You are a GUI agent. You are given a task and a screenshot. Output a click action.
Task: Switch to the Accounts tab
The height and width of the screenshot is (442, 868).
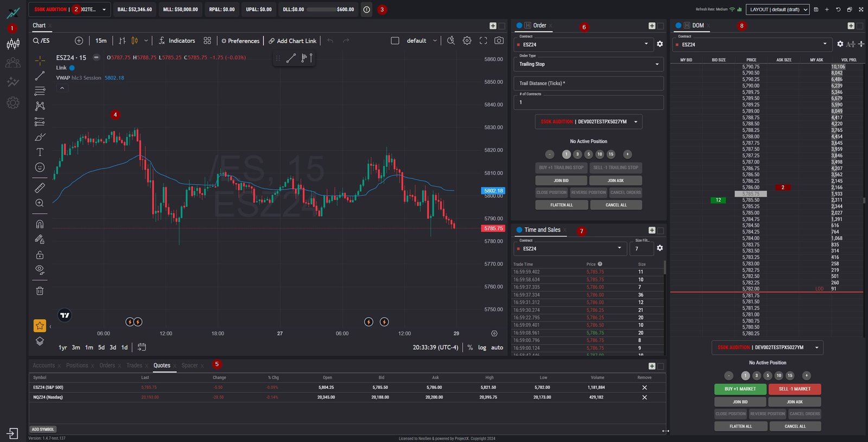43,366
